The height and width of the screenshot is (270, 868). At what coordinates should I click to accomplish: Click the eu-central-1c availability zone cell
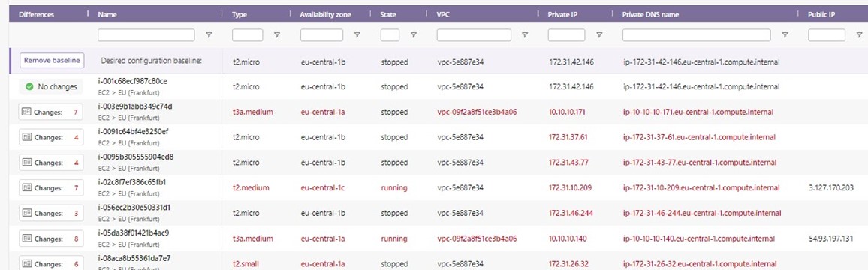[x=323, y=188]
